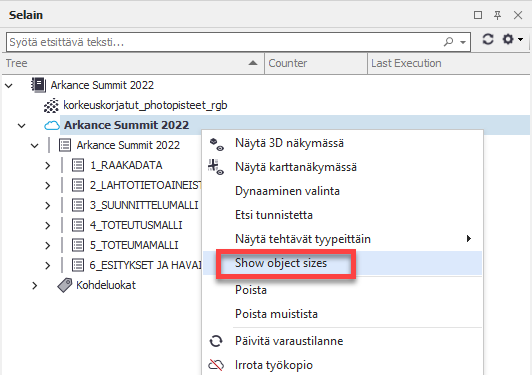Expand the Kohdeluokat node
Viewport: 532px width, 375px height.
coord(35,285)
